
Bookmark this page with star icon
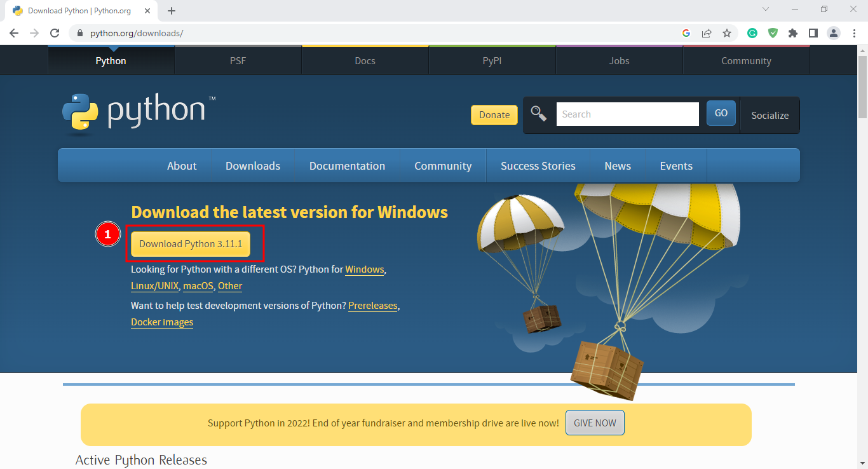[727, 33]
